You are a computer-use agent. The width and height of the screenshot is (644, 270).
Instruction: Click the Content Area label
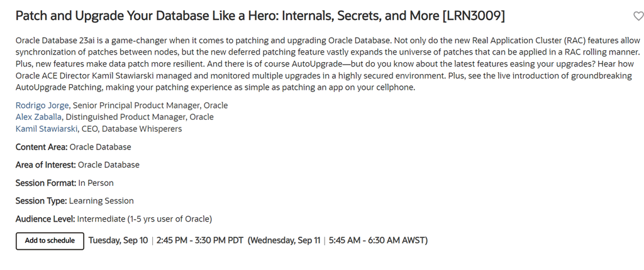tap(41, 147)
